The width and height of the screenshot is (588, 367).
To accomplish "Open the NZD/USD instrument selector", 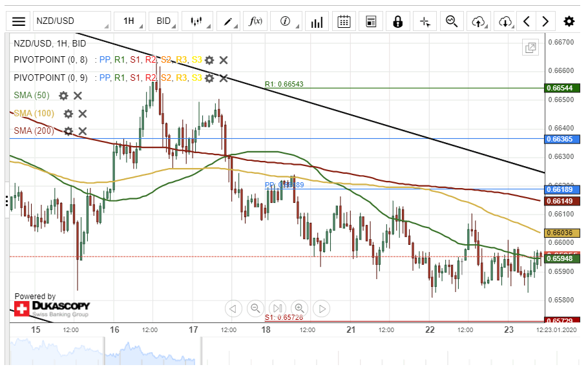I will click(x=72, y=21).
